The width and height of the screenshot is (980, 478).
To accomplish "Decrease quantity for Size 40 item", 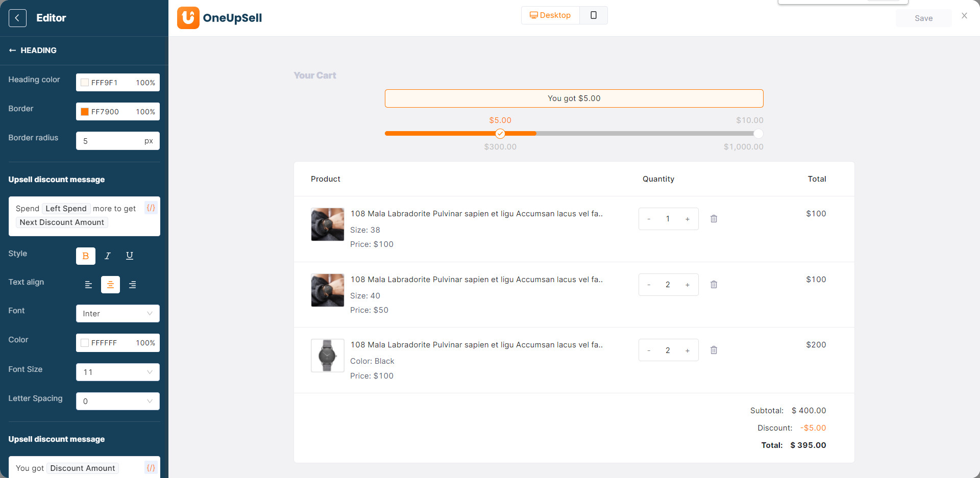I will point(649,285).
